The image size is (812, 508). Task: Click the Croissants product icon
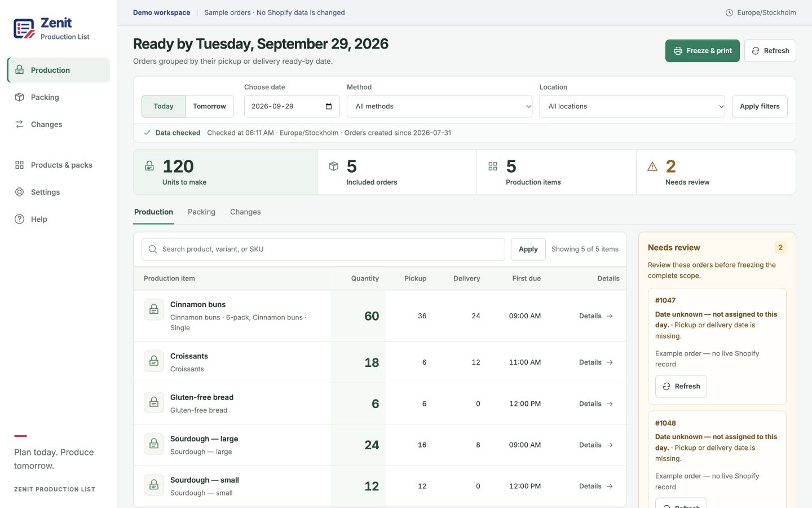tap(154, 361)
